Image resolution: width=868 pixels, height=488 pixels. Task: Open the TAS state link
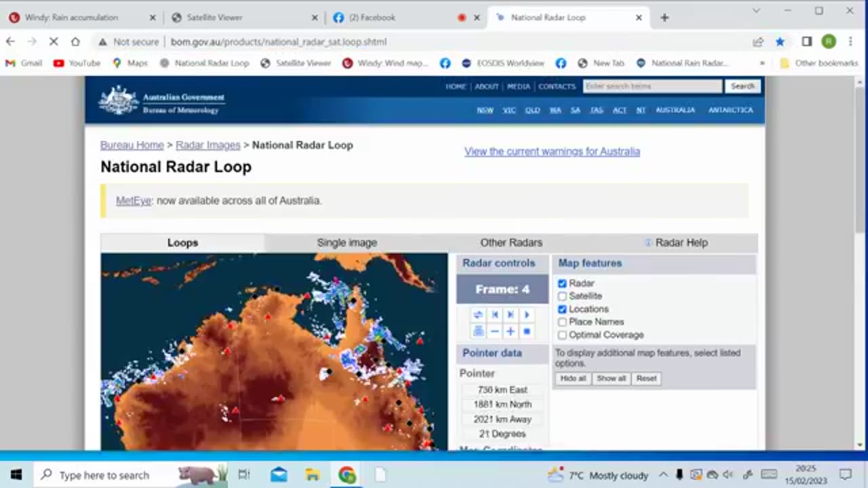(597, 110)
